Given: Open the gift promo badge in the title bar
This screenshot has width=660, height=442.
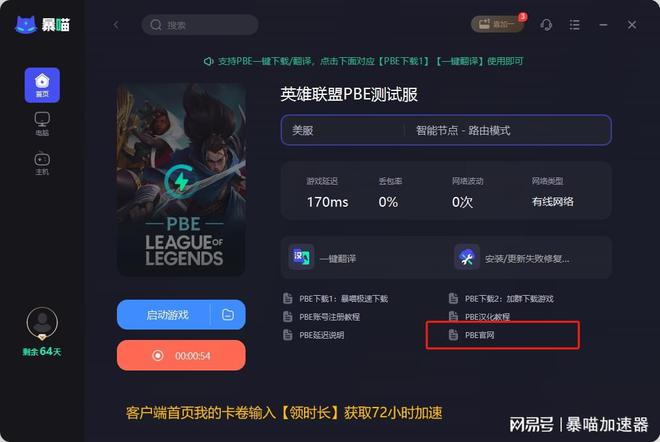Looking at the screenshot, I should (497, 24).
